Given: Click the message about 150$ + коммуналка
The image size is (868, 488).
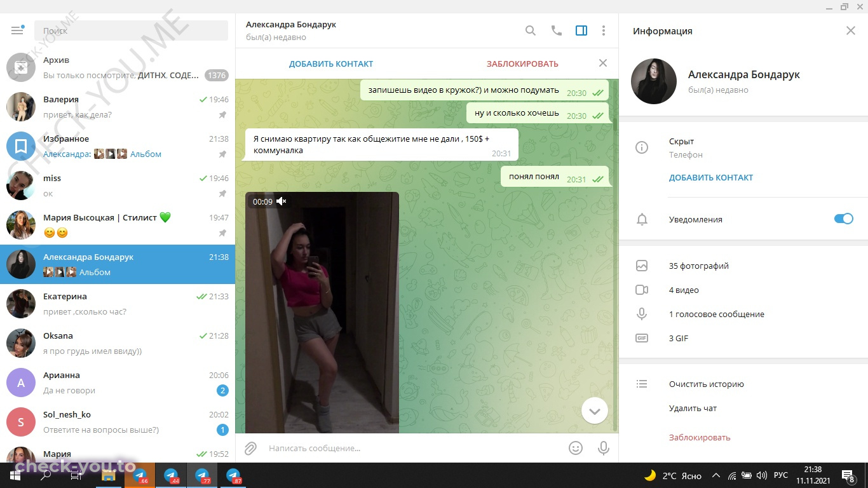Looking at the screenshot, I should coord(382,144).
